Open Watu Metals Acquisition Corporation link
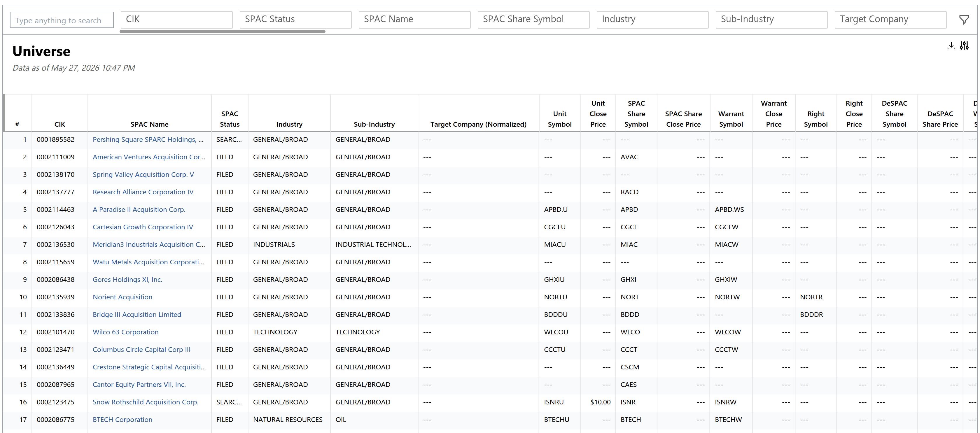 148,262
